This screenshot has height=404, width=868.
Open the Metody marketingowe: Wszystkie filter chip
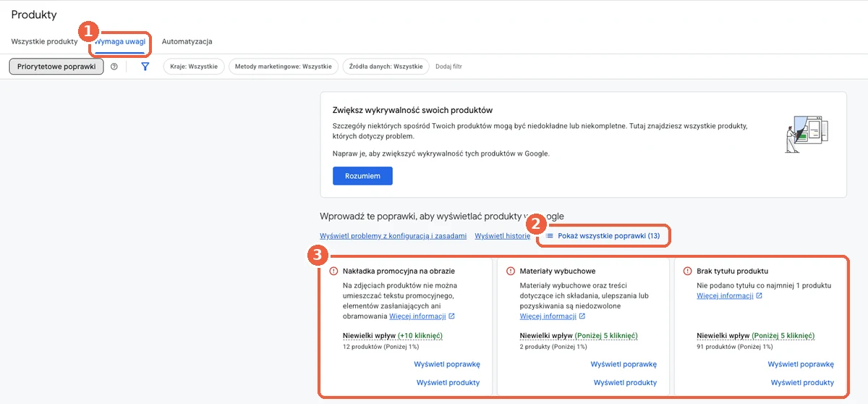(x=284, y=67)
